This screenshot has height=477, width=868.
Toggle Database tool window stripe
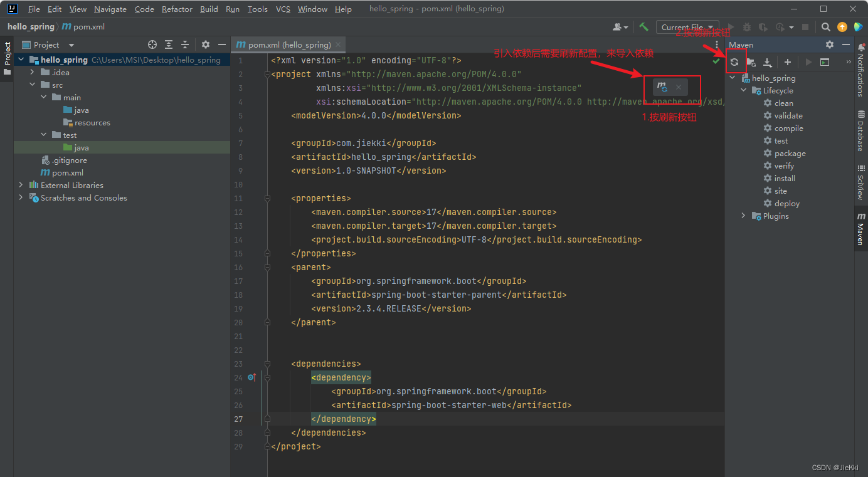click(x=860, y=130)
